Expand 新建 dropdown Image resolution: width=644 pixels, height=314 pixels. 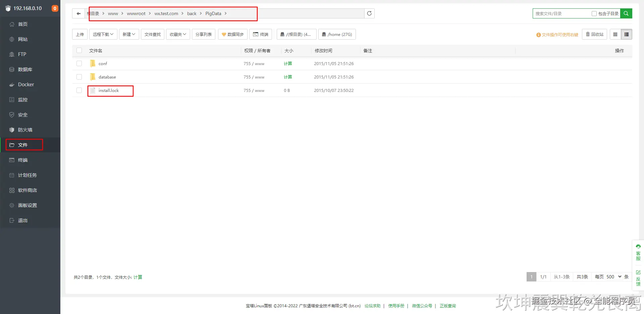coord(129,34)
